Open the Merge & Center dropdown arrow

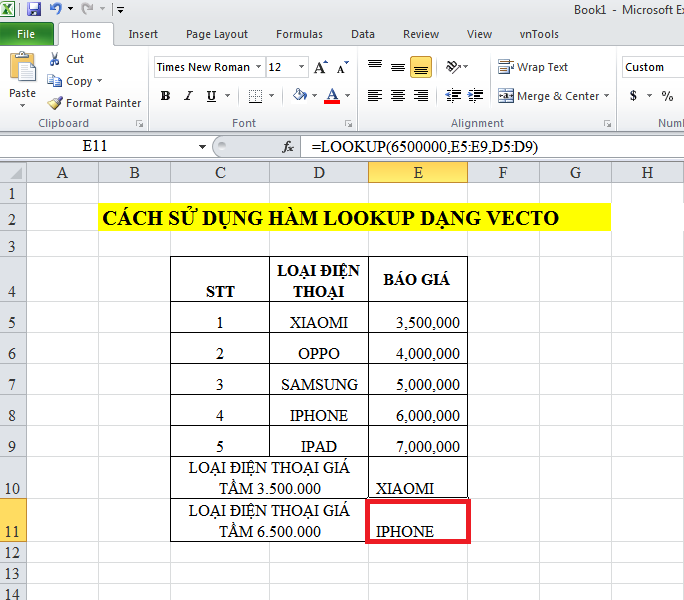(x=606, y=96)
